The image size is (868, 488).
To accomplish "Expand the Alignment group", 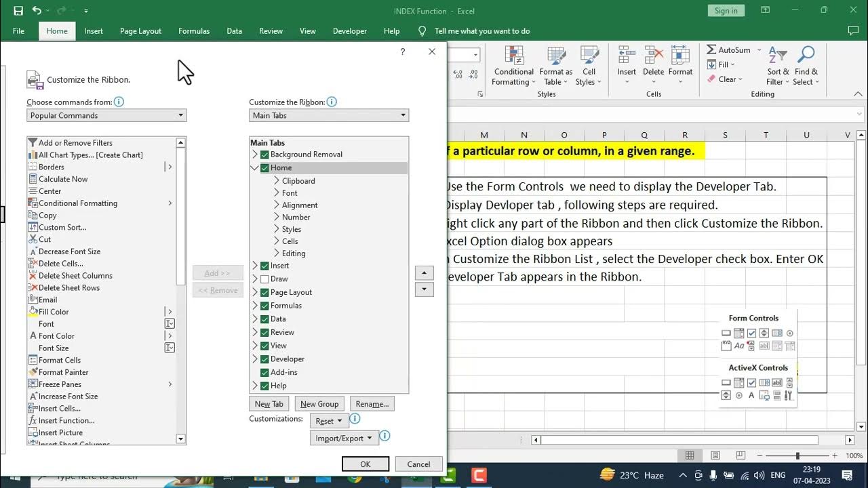I will pyautogui.click(x=277, y=205).
